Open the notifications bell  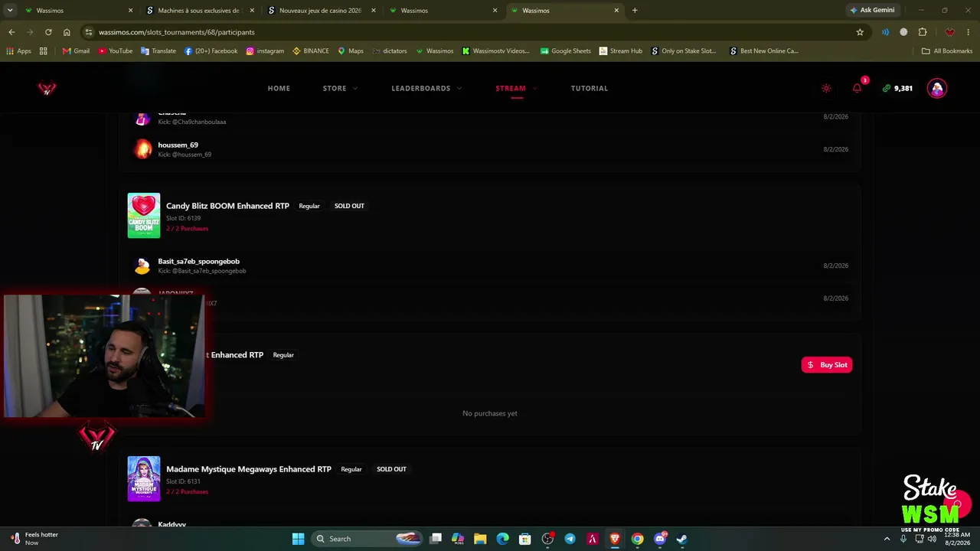click(857, 88)
